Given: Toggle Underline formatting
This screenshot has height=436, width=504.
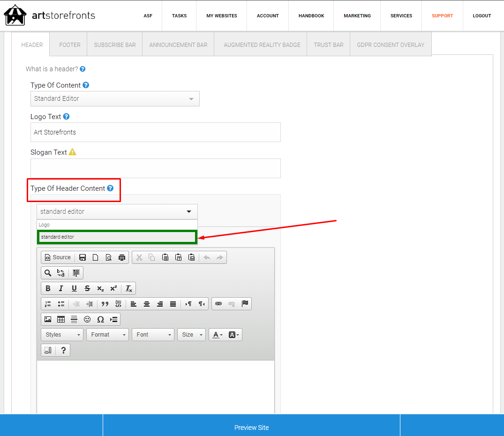Looking at the screenshot, I should pyautogui.click(x=74, y=288).
